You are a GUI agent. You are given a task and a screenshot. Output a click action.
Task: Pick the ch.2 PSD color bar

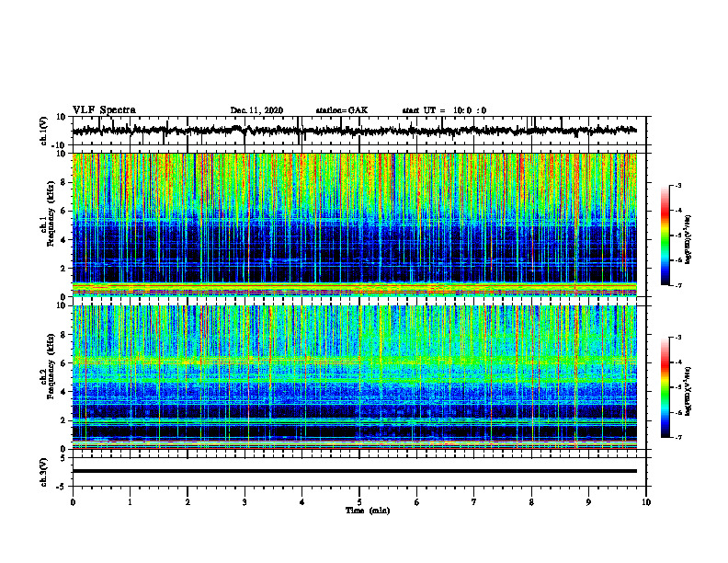click(x=665, y=387)
